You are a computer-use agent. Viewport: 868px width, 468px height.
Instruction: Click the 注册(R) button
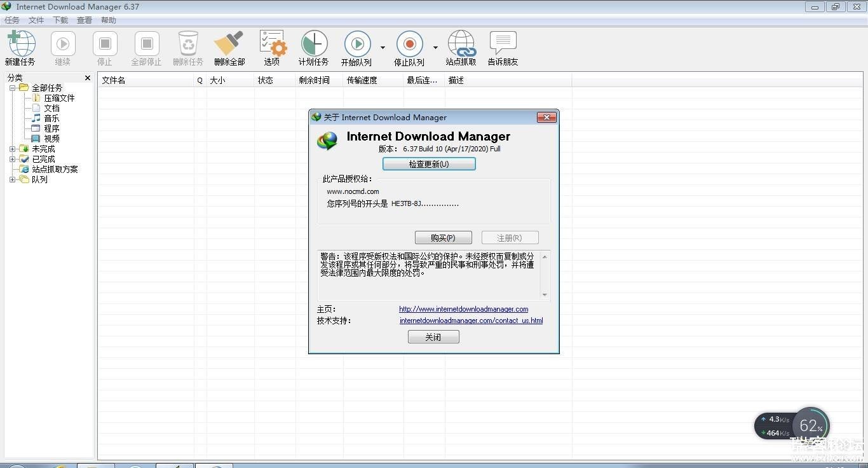tap(510, 238)
